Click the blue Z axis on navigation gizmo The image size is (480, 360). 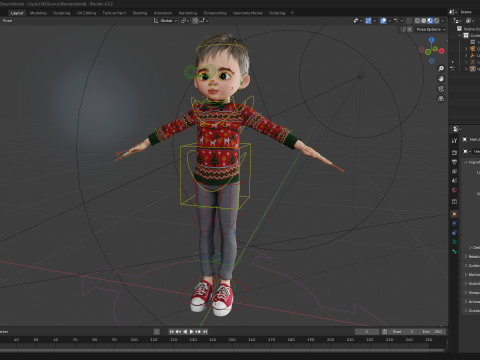(x=432, y=40)
